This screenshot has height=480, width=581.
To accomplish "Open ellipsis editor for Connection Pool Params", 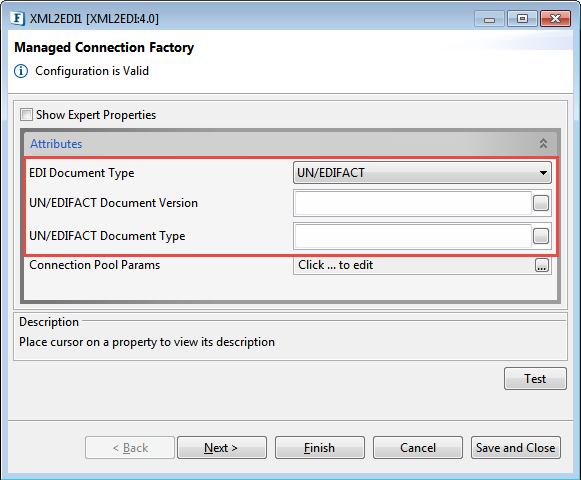I will [542, 265].
